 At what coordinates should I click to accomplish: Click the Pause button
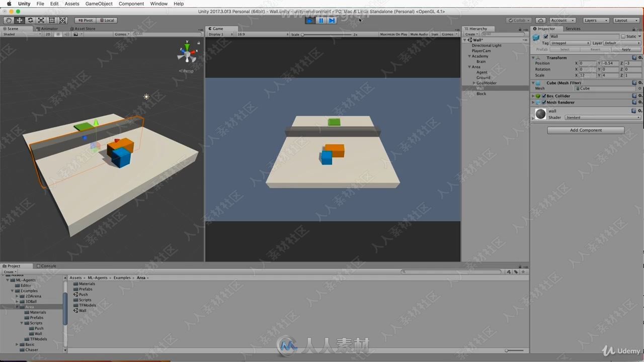(x=321, y=20)
